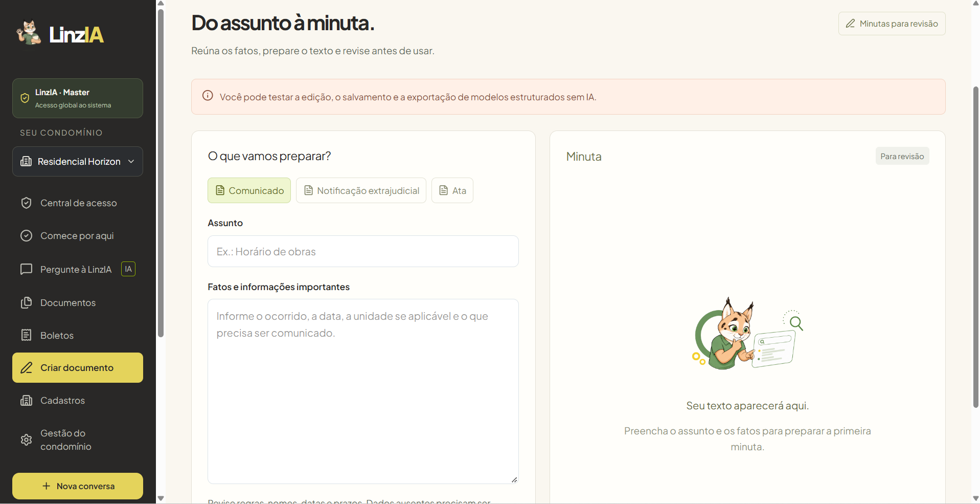Image resolution: width=980 pixels, height=504 pixels.
Task: Open Gestão do condomínio settings
Action: coord(78,440)
